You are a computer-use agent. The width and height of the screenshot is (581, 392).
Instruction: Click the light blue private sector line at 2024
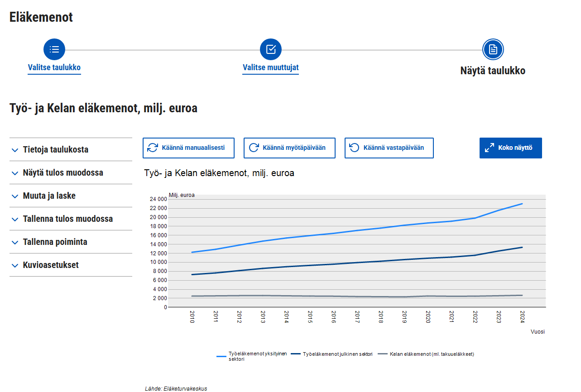pos(522,204)
